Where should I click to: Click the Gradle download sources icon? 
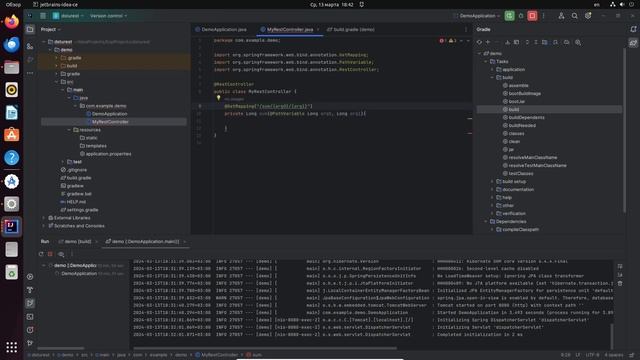coord(507,42)
